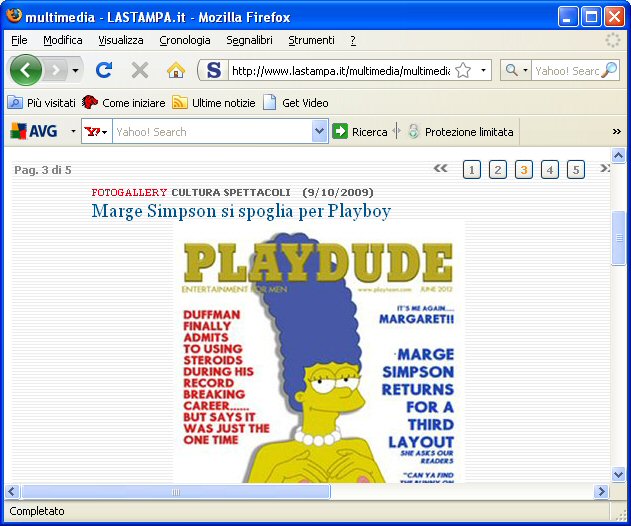Image resolution: width=631 pixels, height=526 pixels.
Task: Go to the home page icon
Action: (x=176, y=70)
